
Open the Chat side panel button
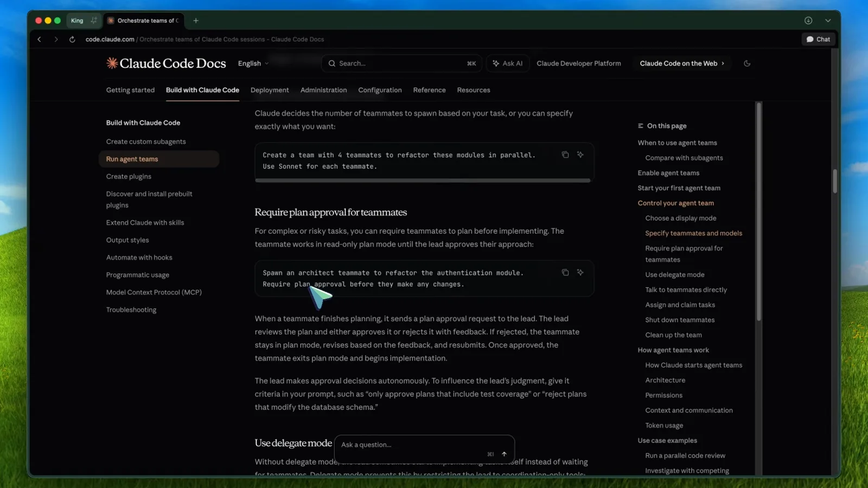(x=818, y=39)
